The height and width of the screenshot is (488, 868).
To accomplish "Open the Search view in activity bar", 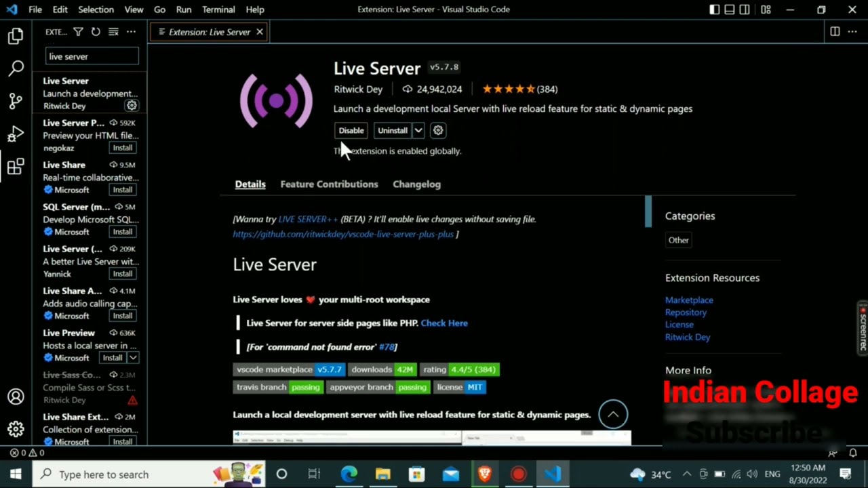I will click(x=16, y=68).
